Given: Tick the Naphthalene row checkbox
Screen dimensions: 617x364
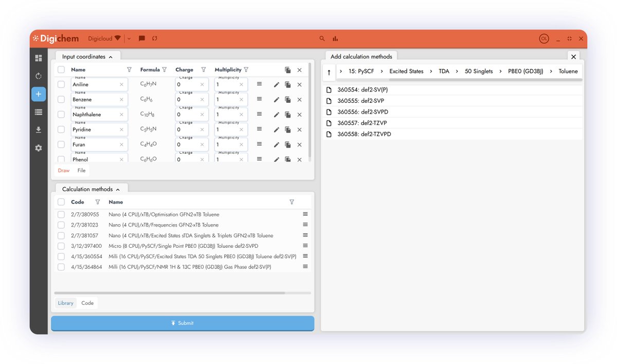Looking at the screenshot, I should (x=61, y=114).
